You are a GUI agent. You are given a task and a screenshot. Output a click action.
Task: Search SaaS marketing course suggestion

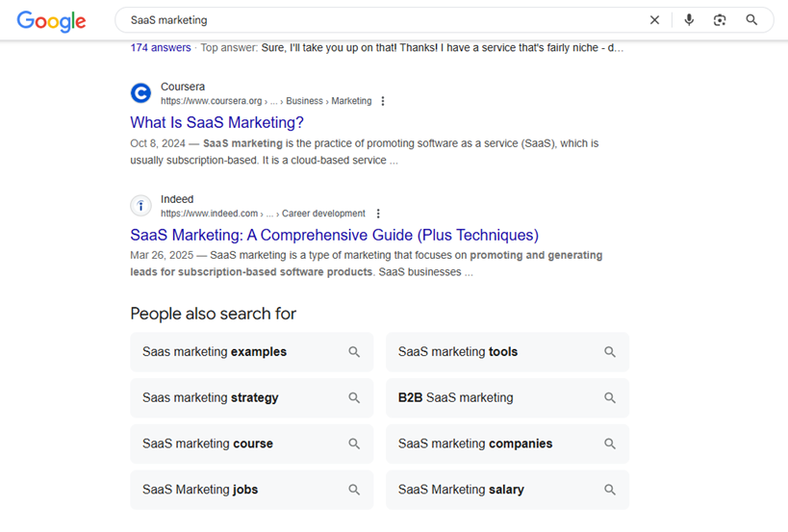tap(252, 443)
